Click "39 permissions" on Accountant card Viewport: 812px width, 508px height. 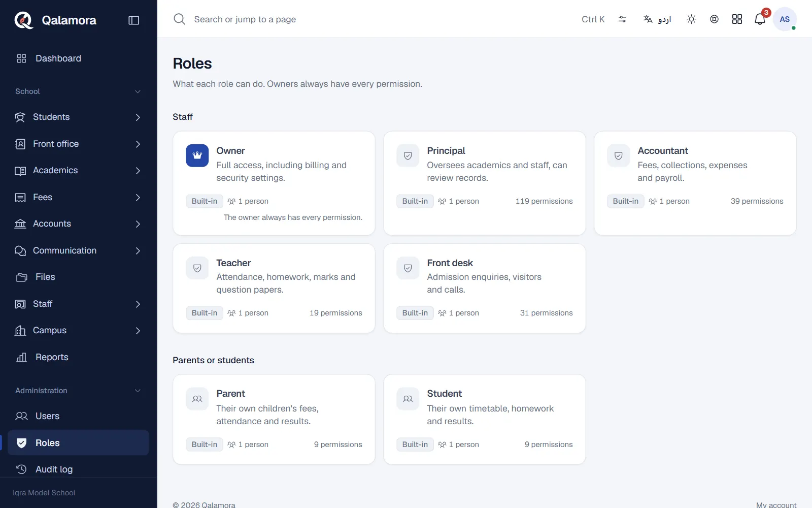(757, 201)
